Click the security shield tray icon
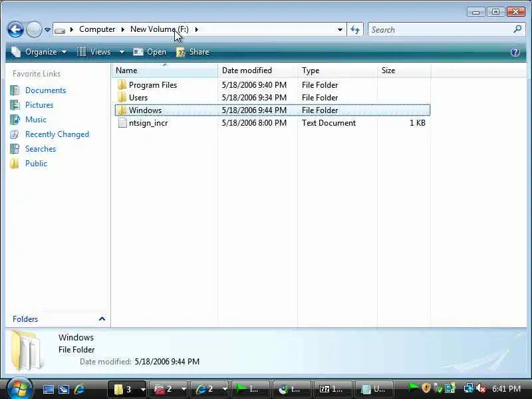The width and height of the screenshot is (532, 399). (x=426, y=388)
